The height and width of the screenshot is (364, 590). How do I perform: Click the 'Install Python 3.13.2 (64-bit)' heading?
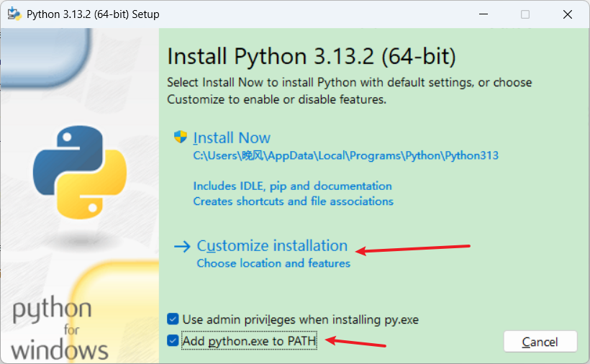[x=311, y=56]
